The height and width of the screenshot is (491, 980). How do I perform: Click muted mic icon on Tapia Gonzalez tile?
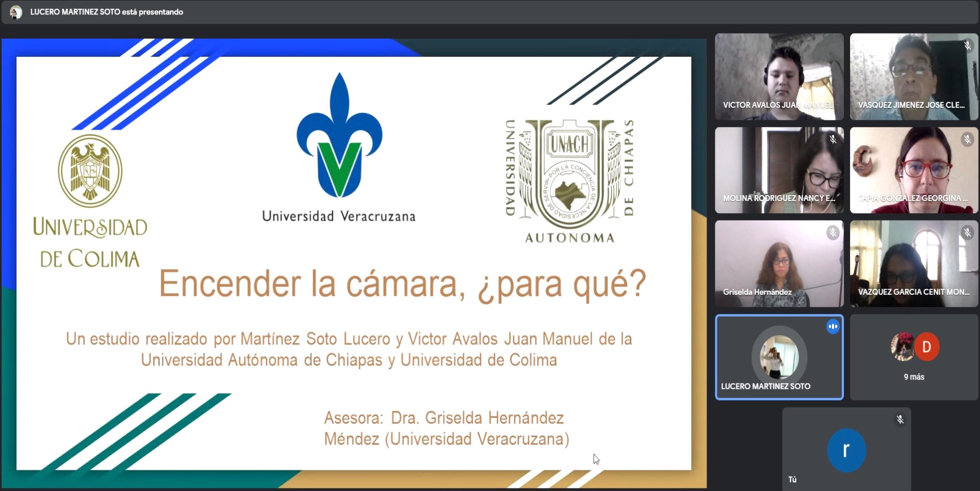pyautogui.click(x=967, y=139)
